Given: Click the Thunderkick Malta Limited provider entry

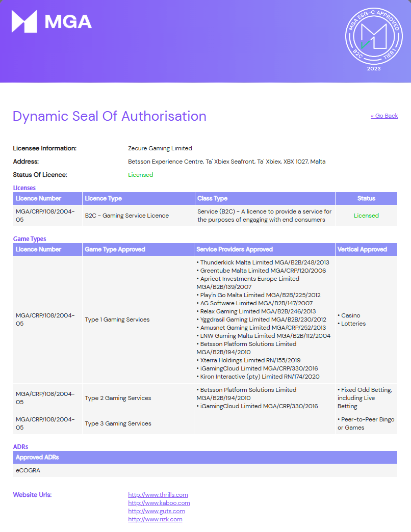Looking at the screenshot, I should pyautogui.click(x=263, y=262).
